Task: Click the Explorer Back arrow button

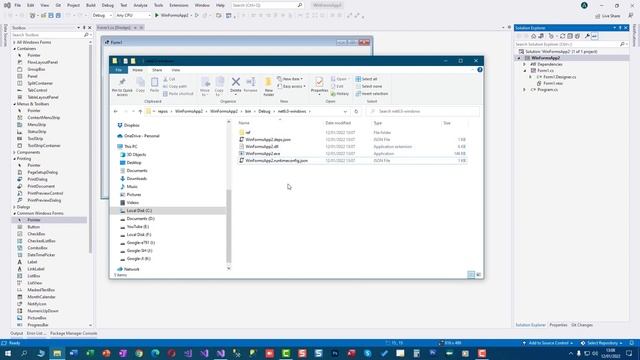Action: click(x=116, y=111)
